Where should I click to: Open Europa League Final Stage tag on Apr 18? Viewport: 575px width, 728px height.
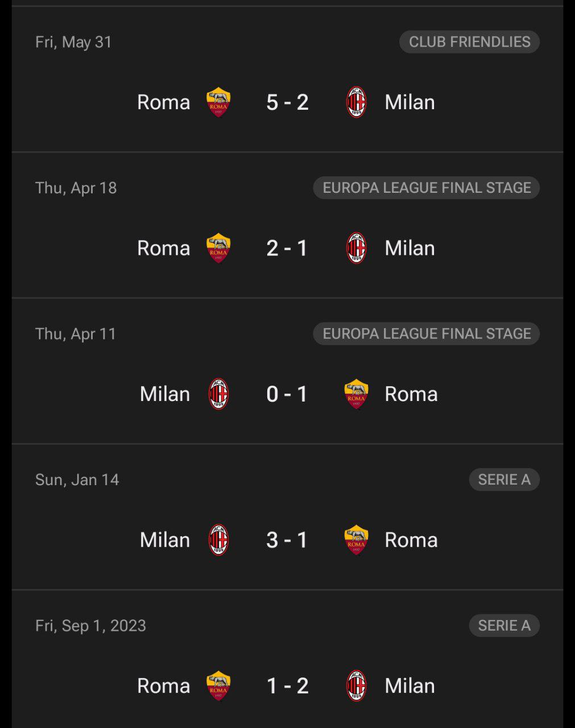427,188
